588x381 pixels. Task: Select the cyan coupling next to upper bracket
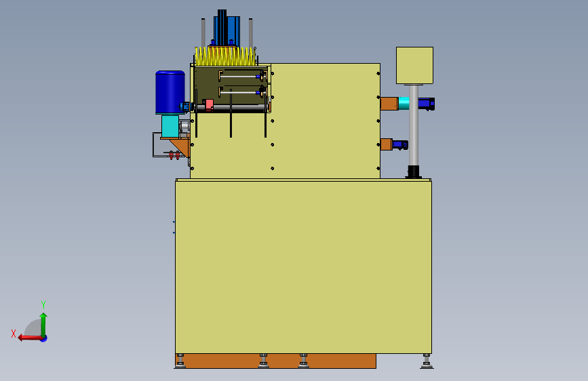(x=404, y=103)
